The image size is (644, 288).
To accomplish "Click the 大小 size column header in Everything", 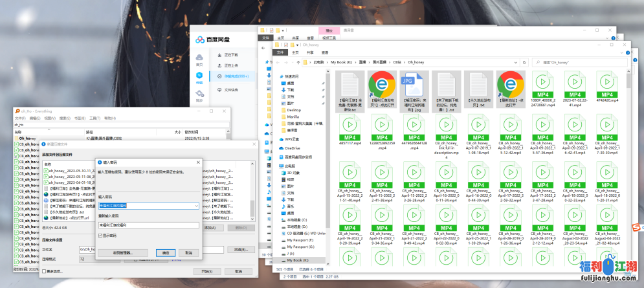I will (177, 132).
